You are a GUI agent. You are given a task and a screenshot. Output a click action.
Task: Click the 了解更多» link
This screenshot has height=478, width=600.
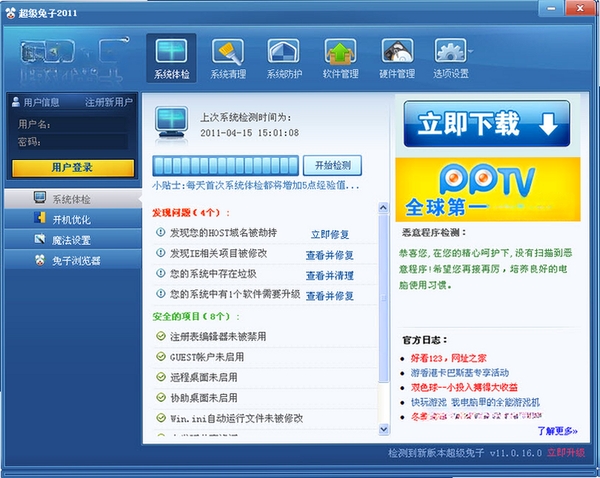[557, 431]
